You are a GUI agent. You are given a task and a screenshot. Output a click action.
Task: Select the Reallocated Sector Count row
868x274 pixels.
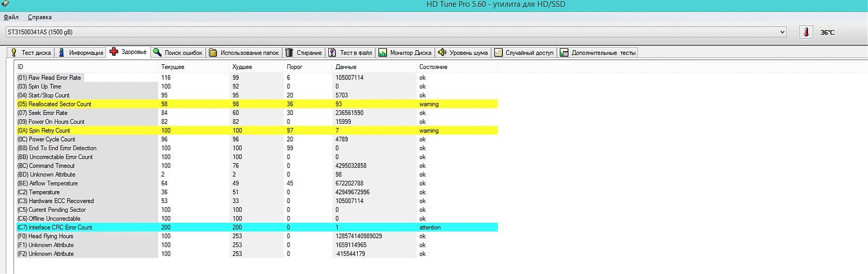click(59, 104)
